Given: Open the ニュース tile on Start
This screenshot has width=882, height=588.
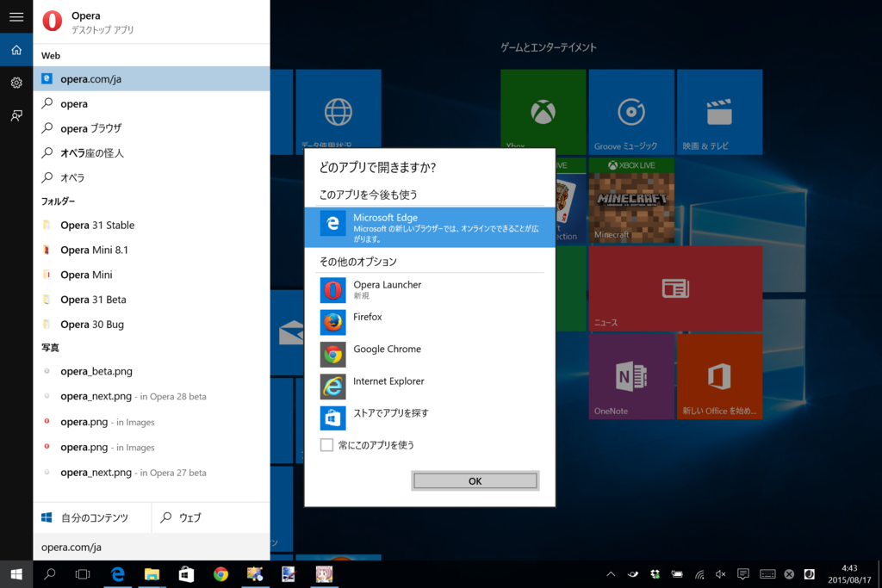Looking at the screenshot, I should pos(675,288).
